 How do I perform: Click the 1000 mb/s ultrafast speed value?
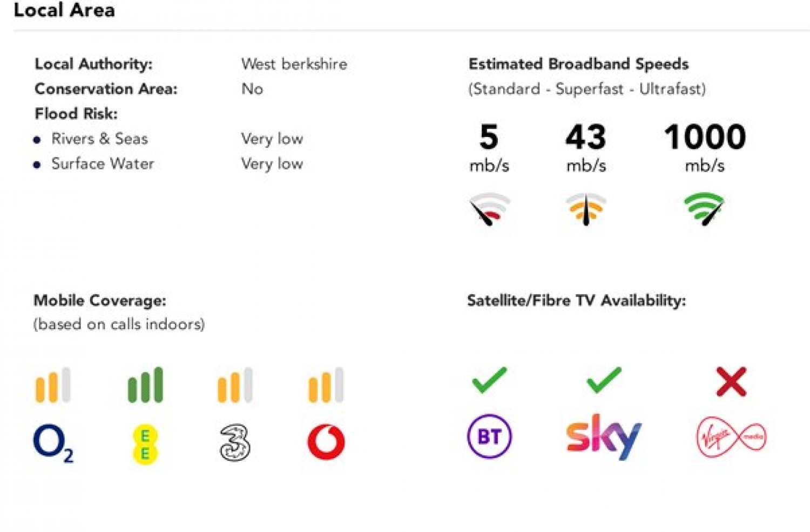click(x=705, y=147)
